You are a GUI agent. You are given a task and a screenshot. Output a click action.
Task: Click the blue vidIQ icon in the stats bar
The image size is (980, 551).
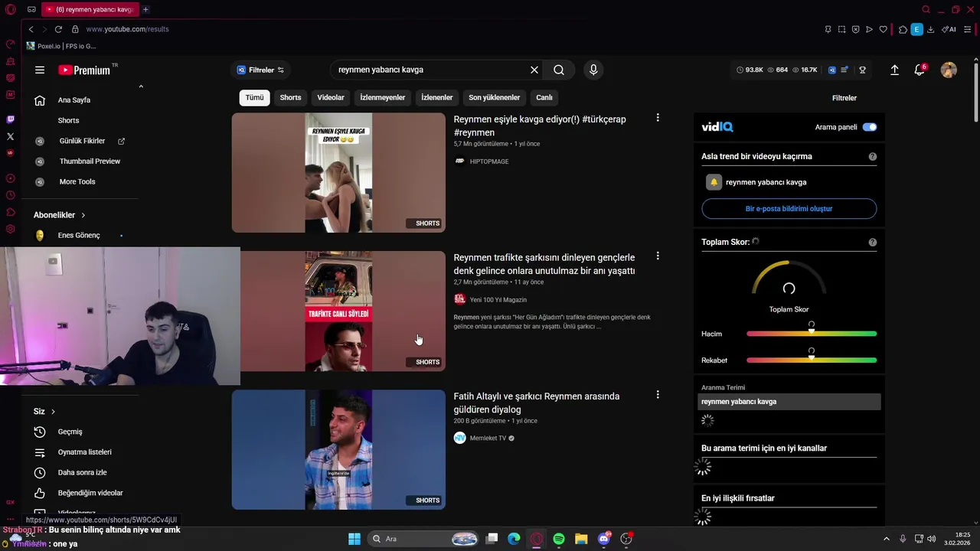[832, 70]
